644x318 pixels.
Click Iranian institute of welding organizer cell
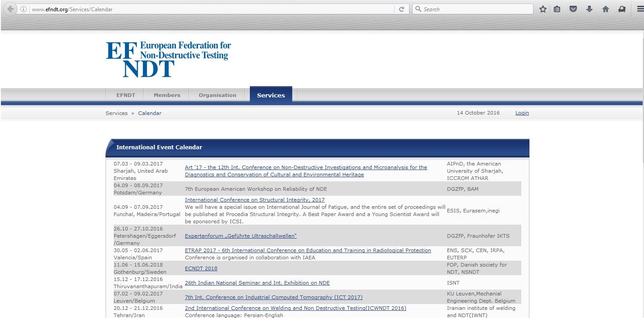pos(481,312)
